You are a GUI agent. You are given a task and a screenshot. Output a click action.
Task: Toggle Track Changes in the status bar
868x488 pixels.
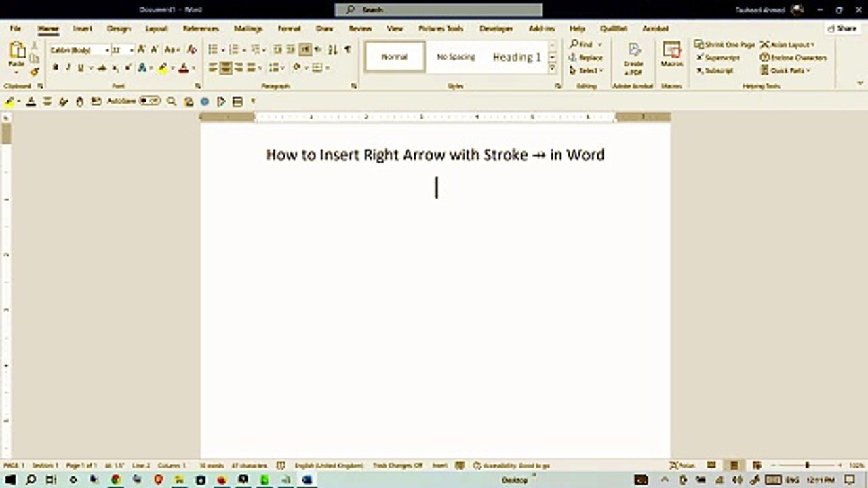point(397,466)
